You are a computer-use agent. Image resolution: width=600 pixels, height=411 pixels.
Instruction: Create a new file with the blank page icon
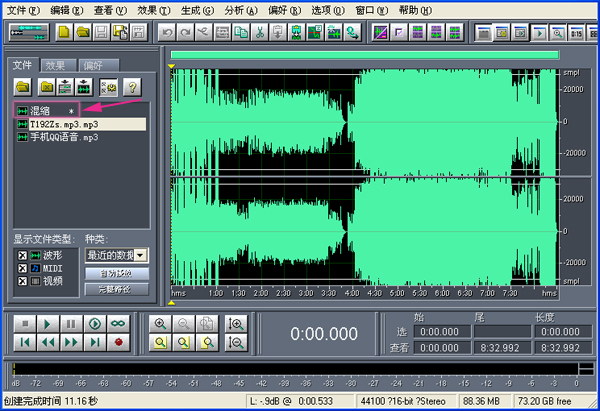[x=64, y=32]
